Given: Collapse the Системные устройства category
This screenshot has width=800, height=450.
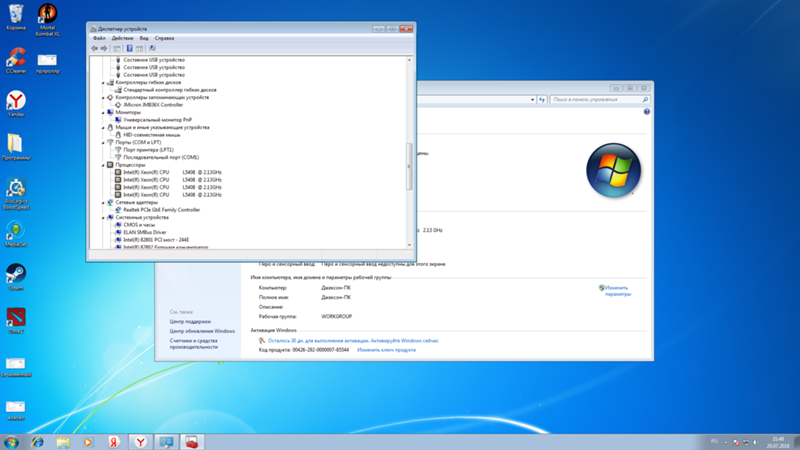Looking at the screenshot, I should point(103,218).
